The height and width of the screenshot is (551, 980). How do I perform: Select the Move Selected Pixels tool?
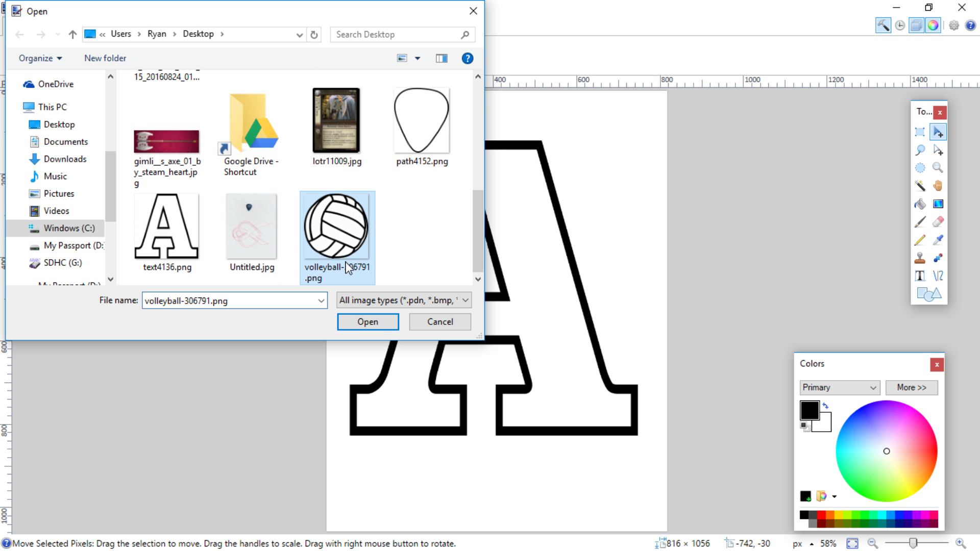[x=938, y=132]
